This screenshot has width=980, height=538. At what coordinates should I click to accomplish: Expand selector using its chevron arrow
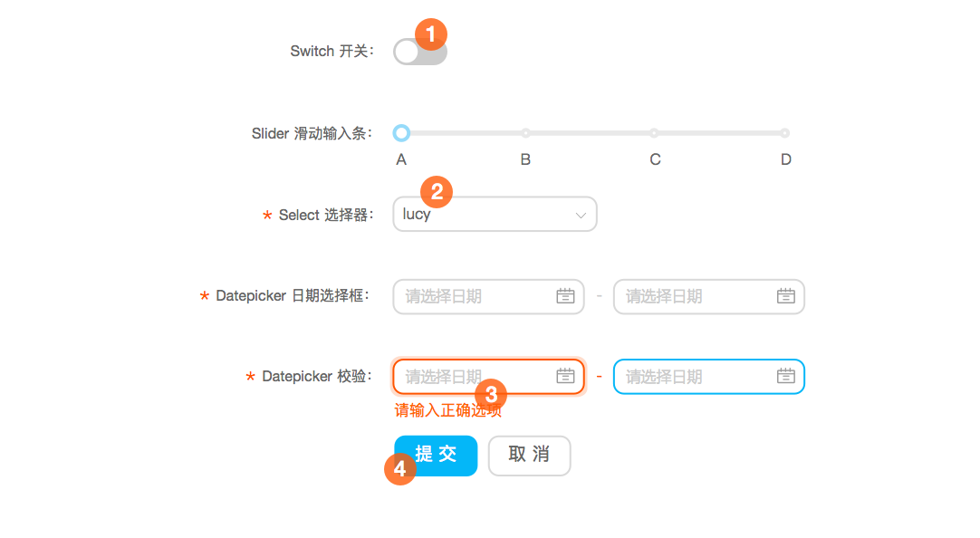click(x=581, y=216)
